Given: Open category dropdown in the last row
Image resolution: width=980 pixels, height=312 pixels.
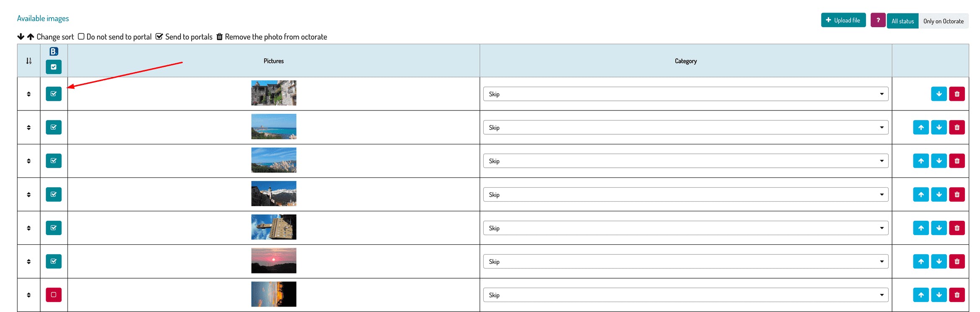Looking at the screenshot, I should 685,295.
